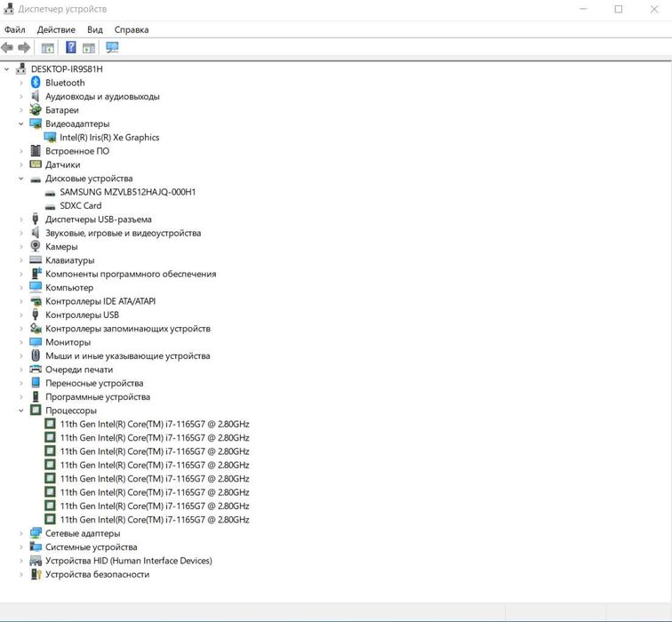Click the action pane toolbar icon
Screen dimensions: 672x622
tap(89, 48)
